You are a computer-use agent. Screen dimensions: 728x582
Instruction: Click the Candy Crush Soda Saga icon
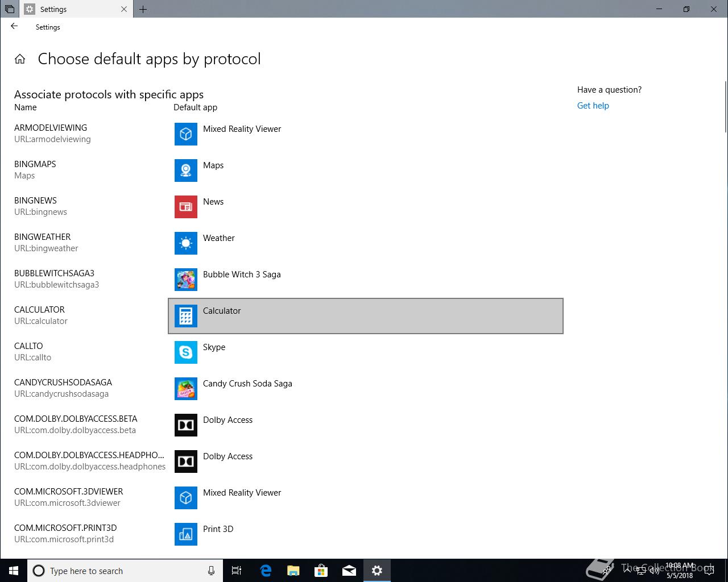point(186,389)
